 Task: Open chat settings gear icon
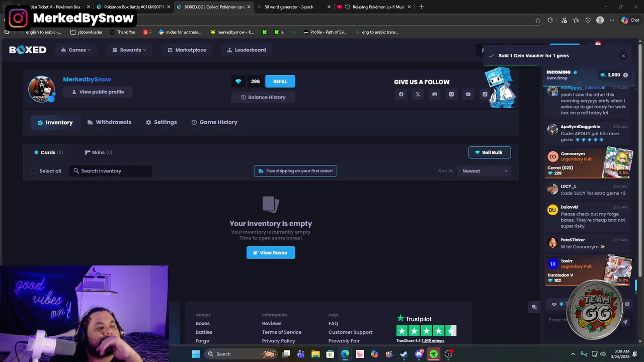pyautogui.click(x=627, y=304)
